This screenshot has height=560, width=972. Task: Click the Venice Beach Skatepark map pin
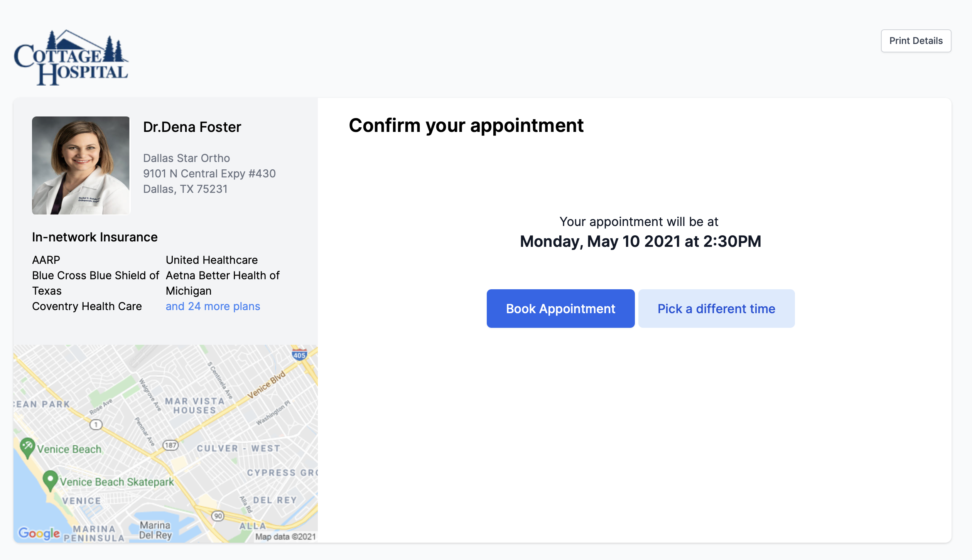click(x=50, y=481)
